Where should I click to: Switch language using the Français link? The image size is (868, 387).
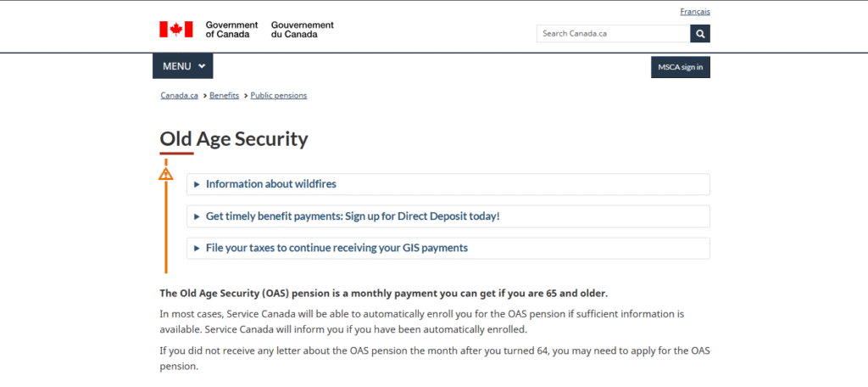695,12
